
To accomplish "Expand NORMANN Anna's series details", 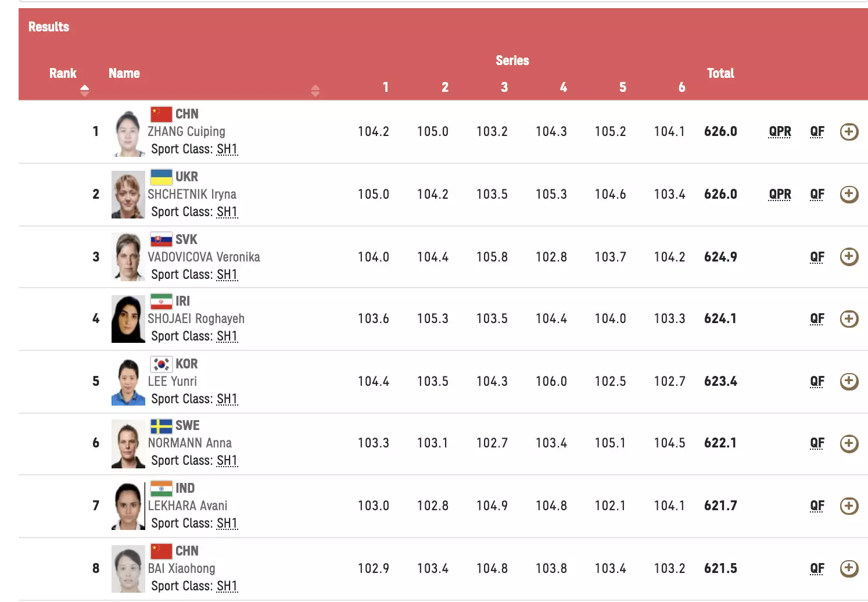I will [x=849, y=443].
